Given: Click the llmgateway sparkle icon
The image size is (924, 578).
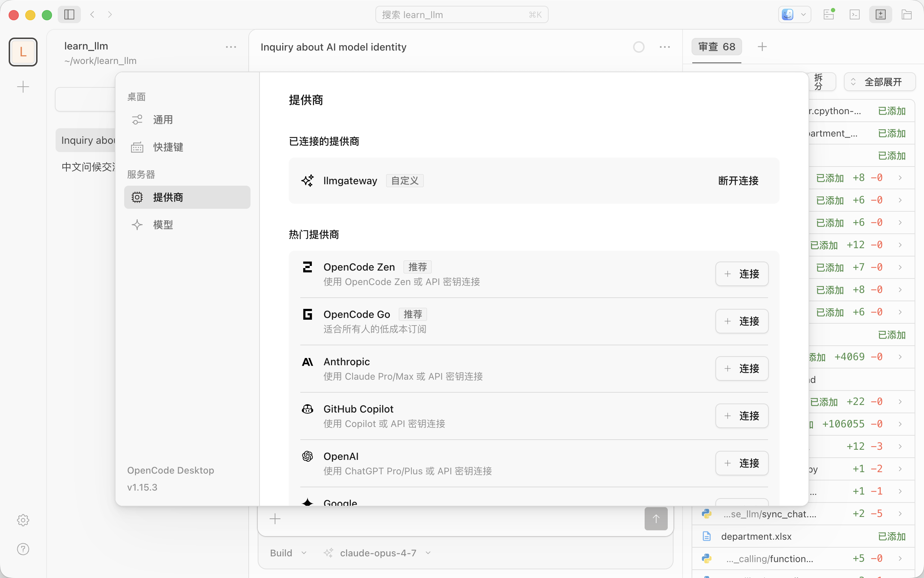Looking at the screenshot, I should tap(308, 181).
